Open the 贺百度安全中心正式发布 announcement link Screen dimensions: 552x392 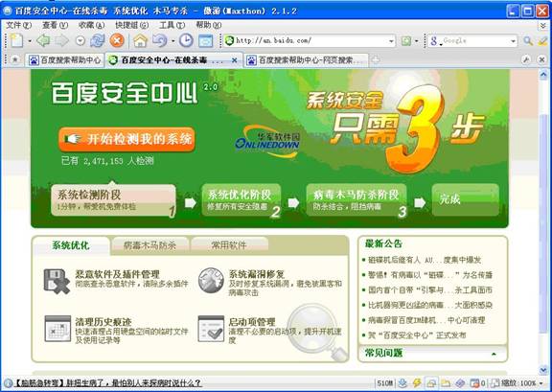417,335
